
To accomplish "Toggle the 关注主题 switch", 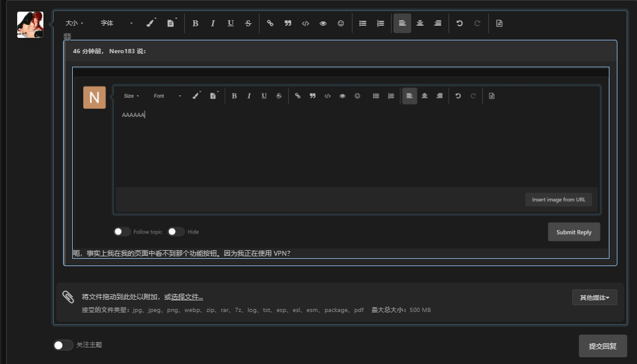I will coord(63,345).
